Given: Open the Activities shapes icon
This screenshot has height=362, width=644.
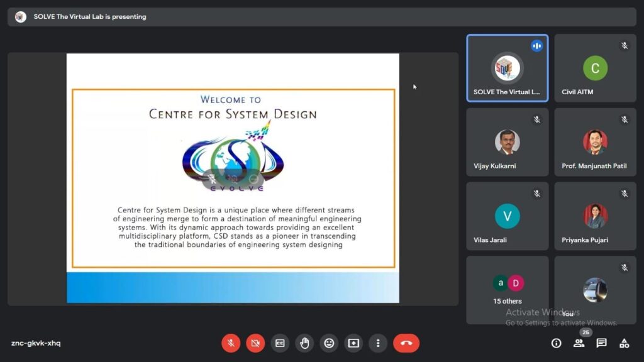Looking at the screenshot, I should [x=624, y=343].
